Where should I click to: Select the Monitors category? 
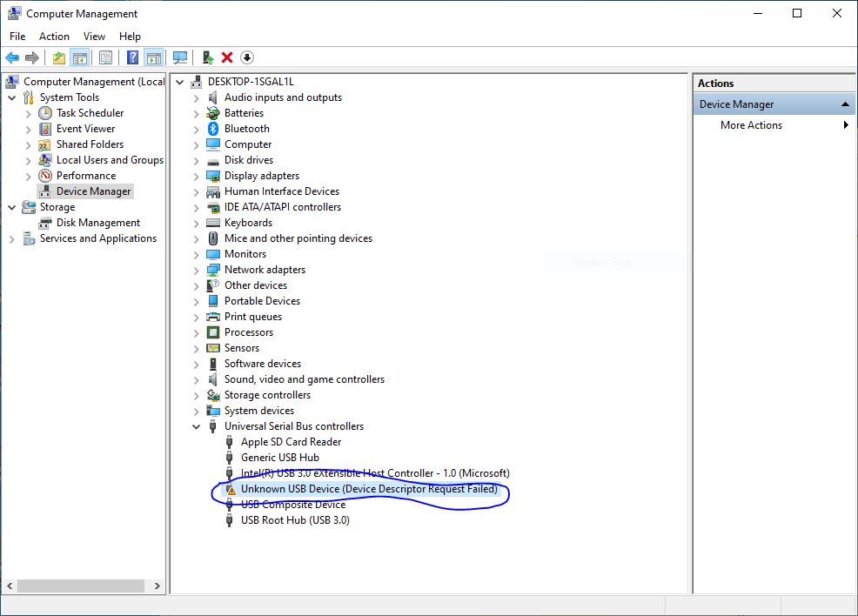pyautogui.click(x=245, y=254)
